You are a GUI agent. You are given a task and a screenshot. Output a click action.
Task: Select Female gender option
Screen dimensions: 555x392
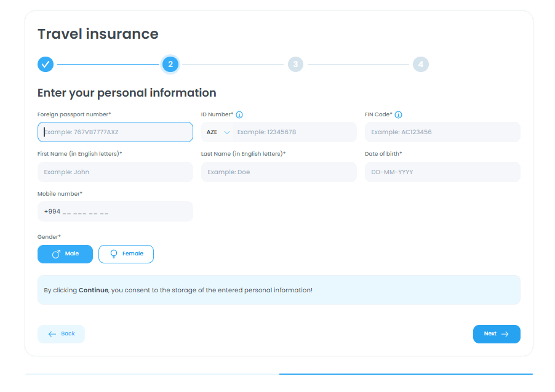126,254
